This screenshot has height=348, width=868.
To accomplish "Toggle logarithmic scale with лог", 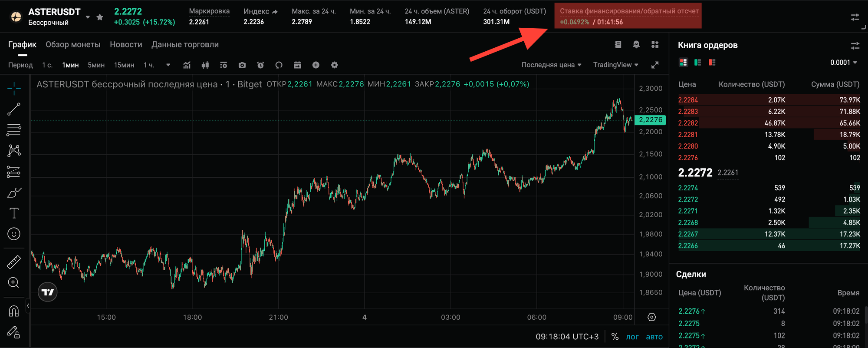I will 632,337.
